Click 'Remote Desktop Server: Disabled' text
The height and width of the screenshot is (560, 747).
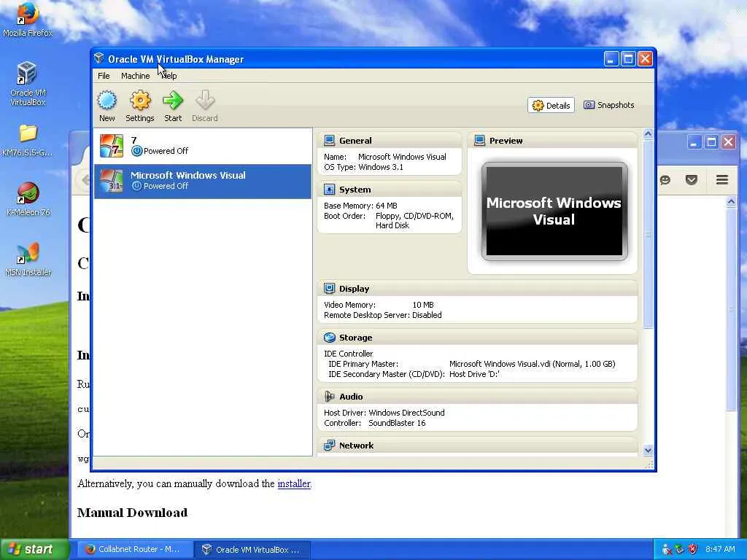click(x=382, y=315)
